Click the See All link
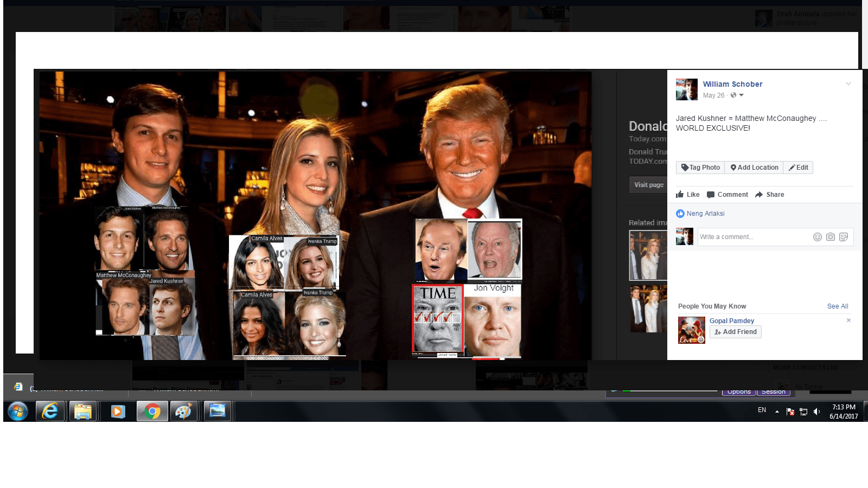This screenshot has width=868, height=488. tap(837, 306)
